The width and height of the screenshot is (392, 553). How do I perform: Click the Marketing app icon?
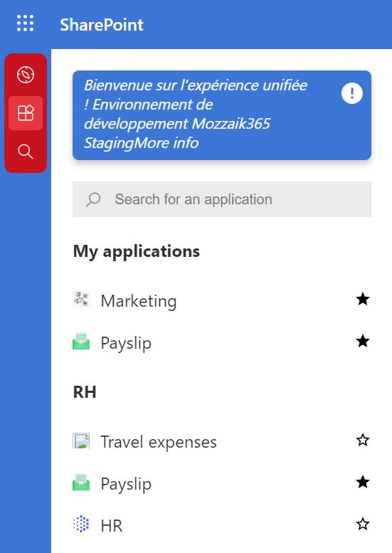click(x=81, y=300)
